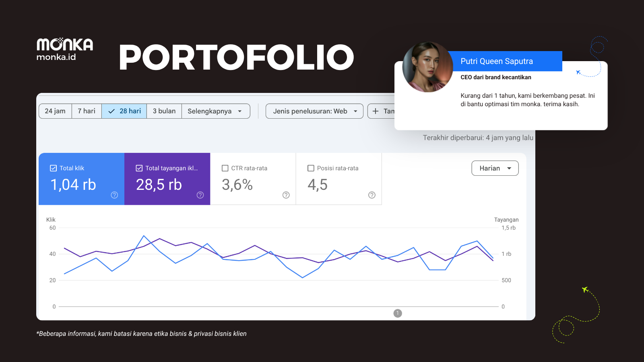Click the monka.id link text
Viewport: 644px width, 362px height.
point(56,57)
